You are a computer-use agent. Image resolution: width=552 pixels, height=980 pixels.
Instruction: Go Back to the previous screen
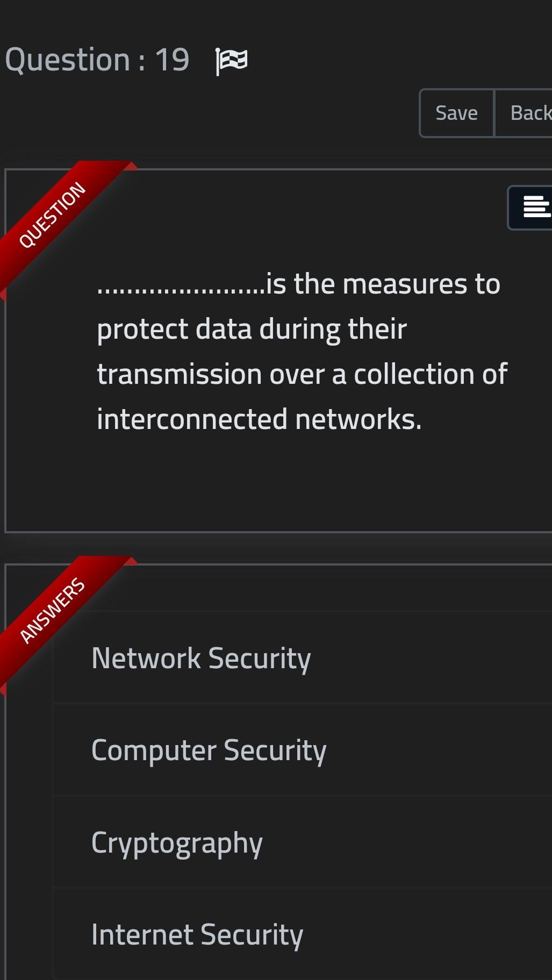(x=531, y=113)
